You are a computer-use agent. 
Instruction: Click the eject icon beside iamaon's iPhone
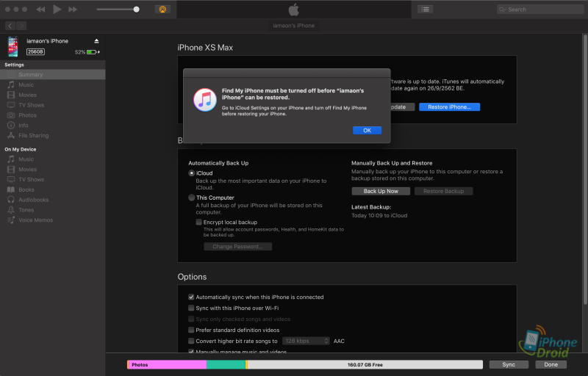[96, 41]
